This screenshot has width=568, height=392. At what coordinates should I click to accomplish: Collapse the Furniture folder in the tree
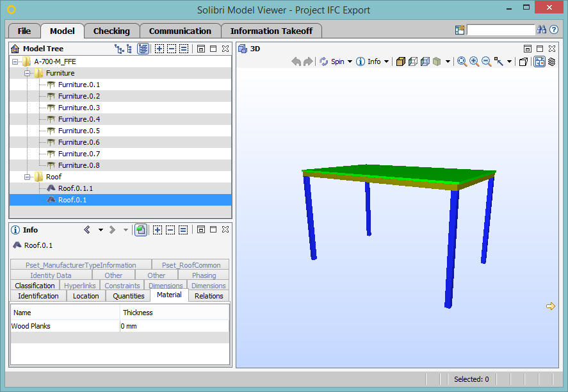[x=27, y=72]
